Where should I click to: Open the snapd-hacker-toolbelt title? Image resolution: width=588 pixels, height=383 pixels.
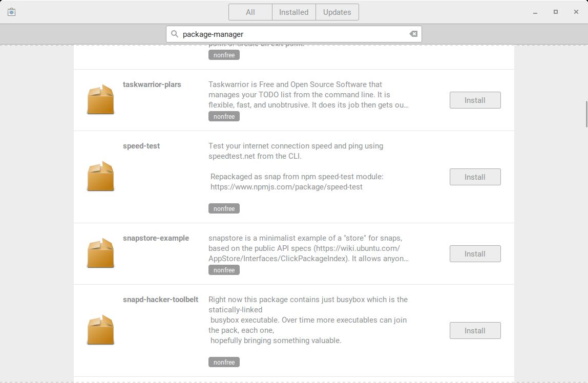pyautogui.click(x=160, y=300)
